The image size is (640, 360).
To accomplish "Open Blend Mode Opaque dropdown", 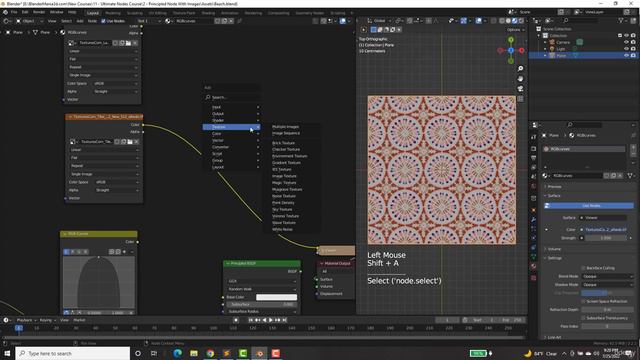I will point(607,276).
